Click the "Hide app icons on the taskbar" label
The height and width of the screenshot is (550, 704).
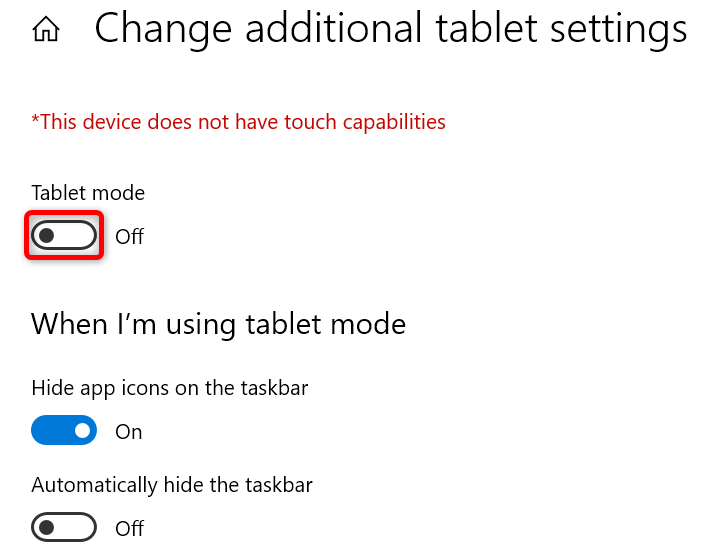pyautogui.click(x=170, y=388)
